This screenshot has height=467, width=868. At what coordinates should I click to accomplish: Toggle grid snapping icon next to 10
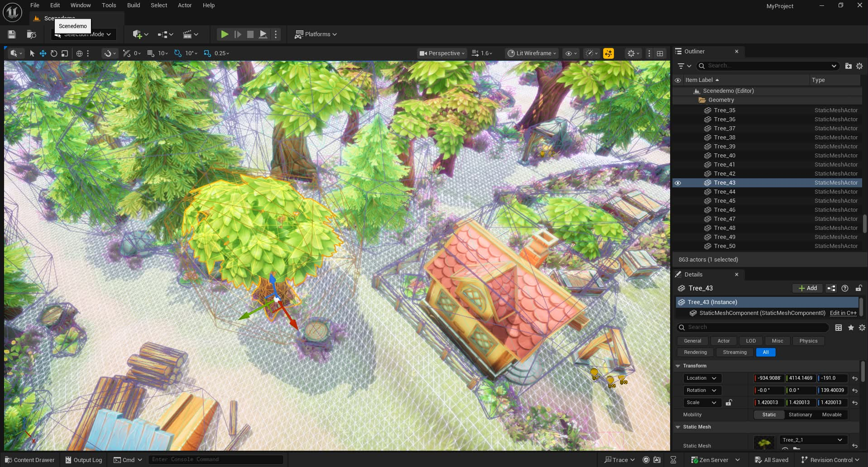tap(151, 53)
